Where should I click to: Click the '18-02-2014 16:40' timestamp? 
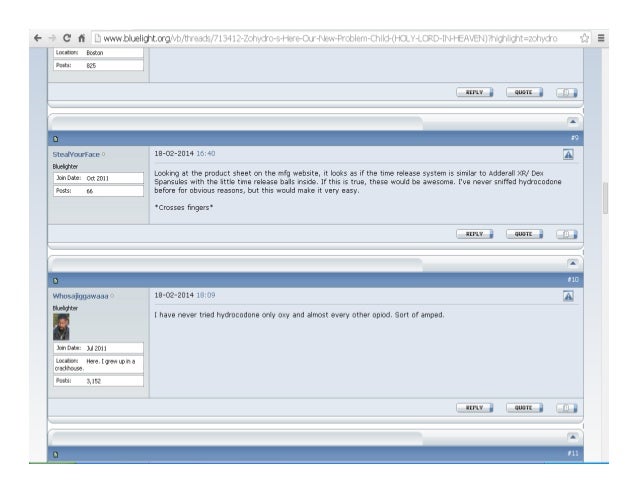tap(185, 153)
